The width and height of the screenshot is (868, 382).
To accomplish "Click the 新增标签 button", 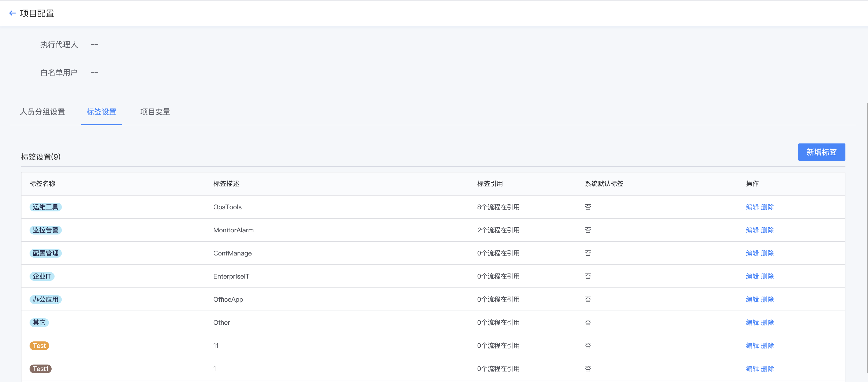I will coord(822,152).
